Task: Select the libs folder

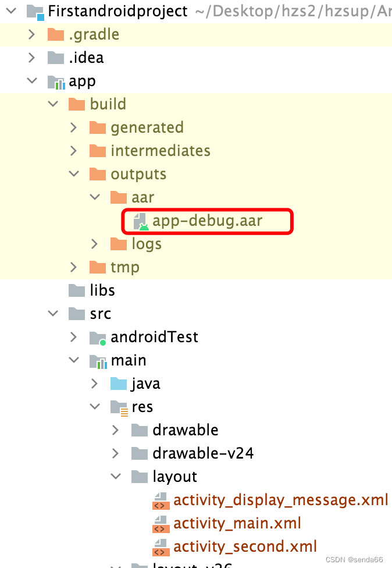Action: click(102, 290)
